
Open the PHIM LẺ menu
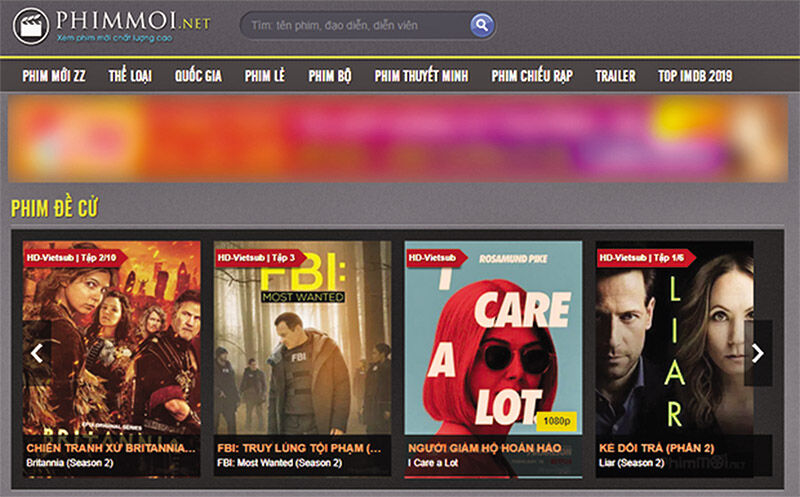(x=265, y=76)
